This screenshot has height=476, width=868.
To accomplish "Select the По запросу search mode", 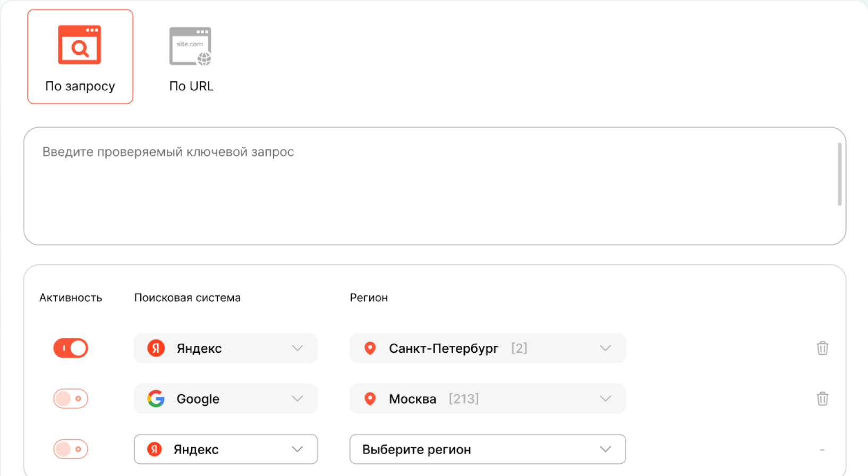I will [x=80, y=56].
